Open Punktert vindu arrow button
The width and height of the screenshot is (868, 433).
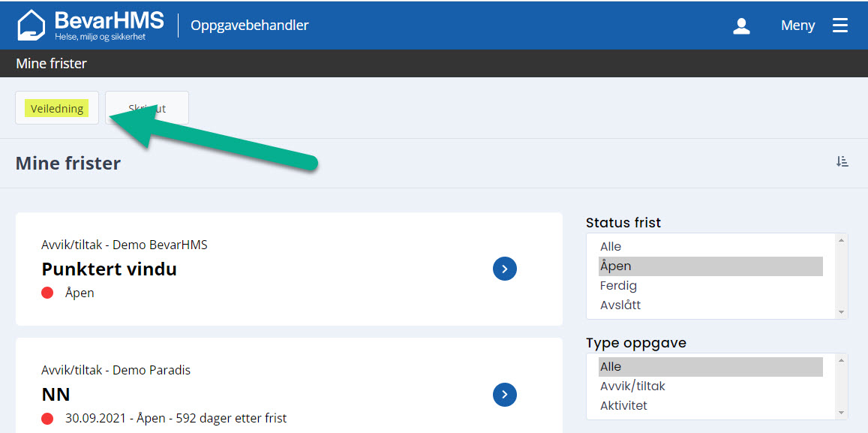coord(505,269)
